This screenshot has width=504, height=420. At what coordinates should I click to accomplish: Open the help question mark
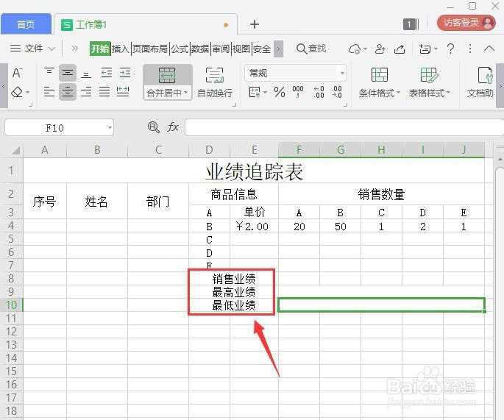(450, 49)
